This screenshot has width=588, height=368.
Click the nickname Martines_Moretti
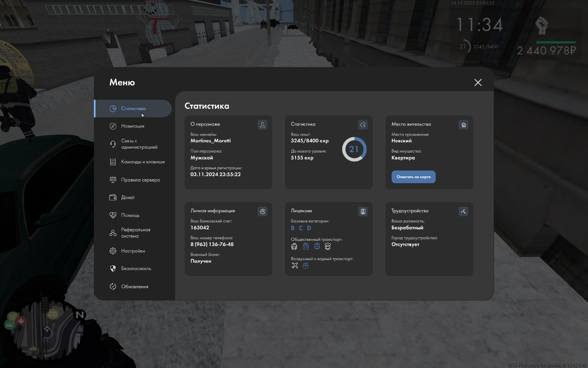pos(211,141)
